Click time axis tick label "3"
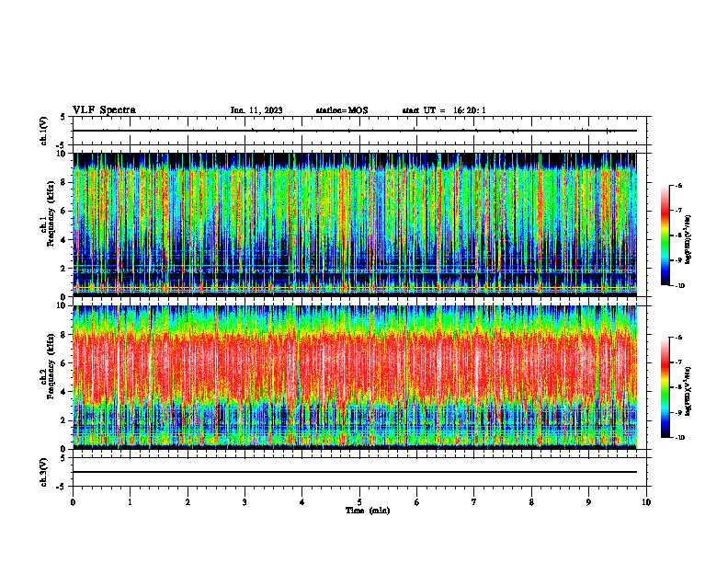 point(245,502)
